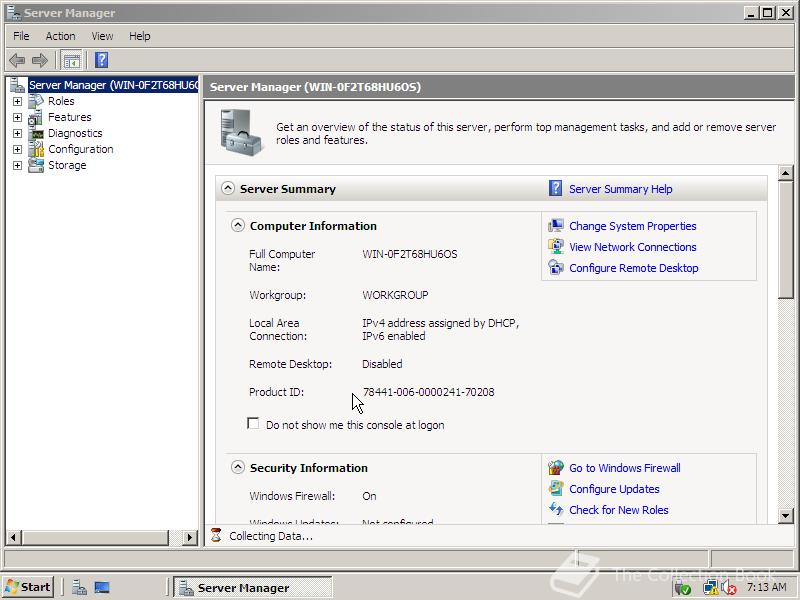Viewport: 800px width, 600px height.
Task: Click the Server Manager taskbar button
Action: [253, 587]
